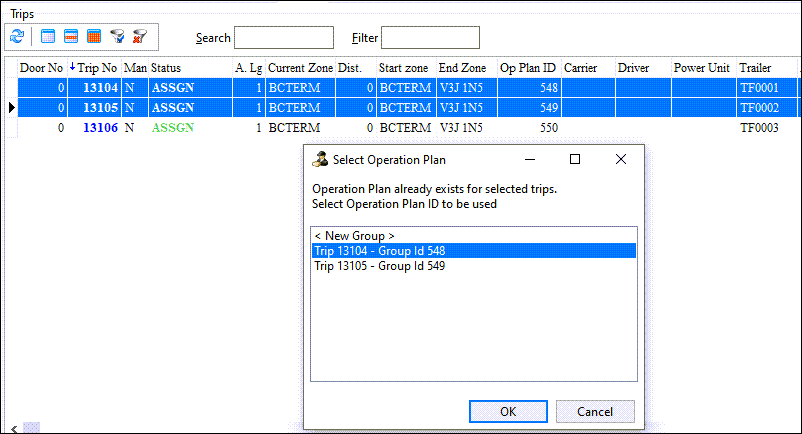
Task: Click the funnel icon with red X
Action: pos(140,37)
